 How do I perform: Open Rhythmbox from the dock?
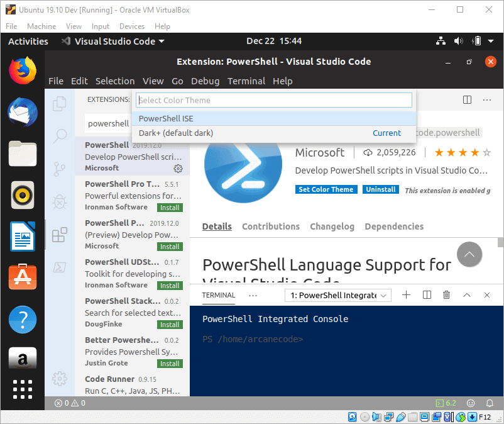tap(23, 195)
